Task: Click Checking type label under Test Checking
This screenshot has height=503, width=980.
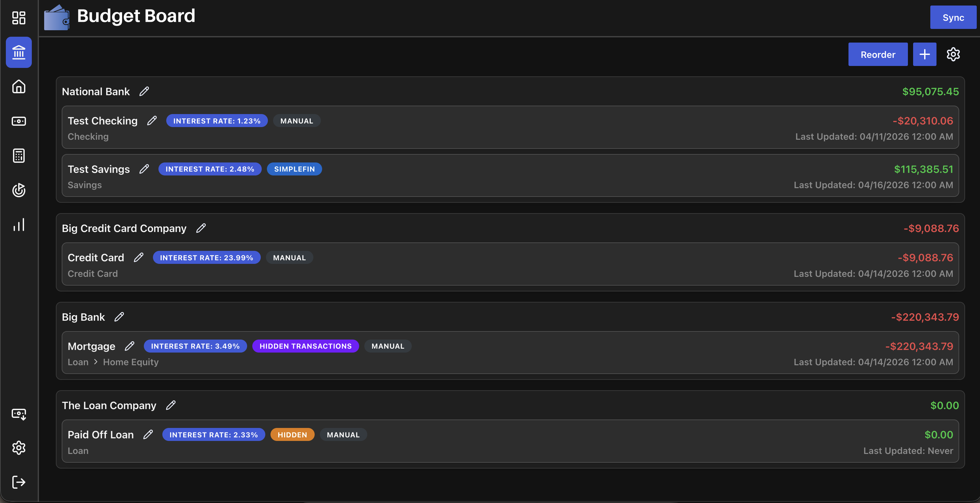Action: 88,136
